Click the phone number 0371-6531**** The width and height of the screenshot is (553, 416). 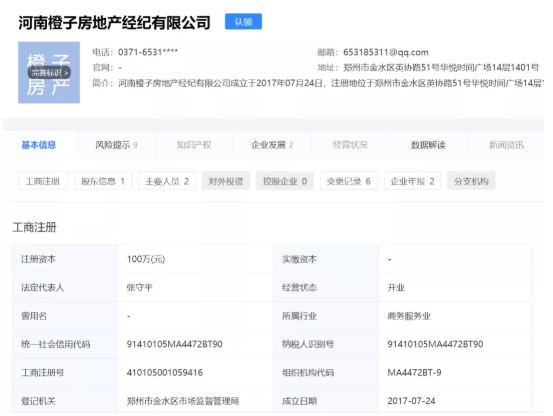pyautogui.click(x=148, y=52)
